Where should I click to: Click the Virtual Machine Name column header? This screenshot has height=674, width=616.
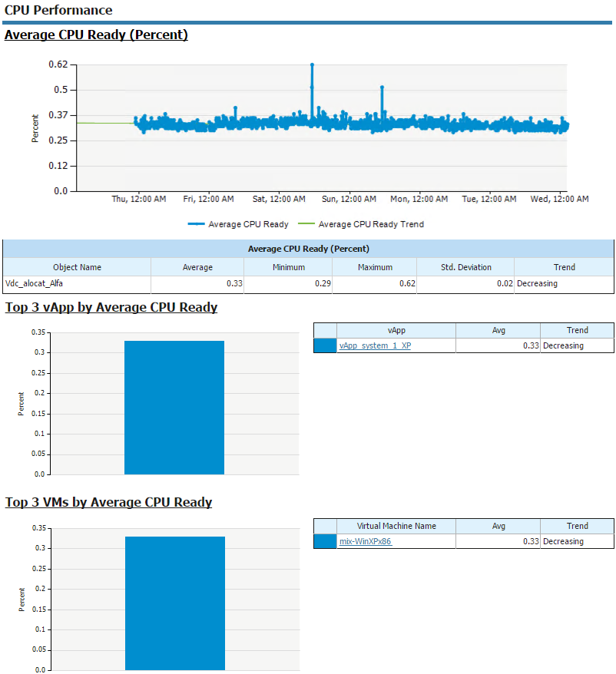396,526
